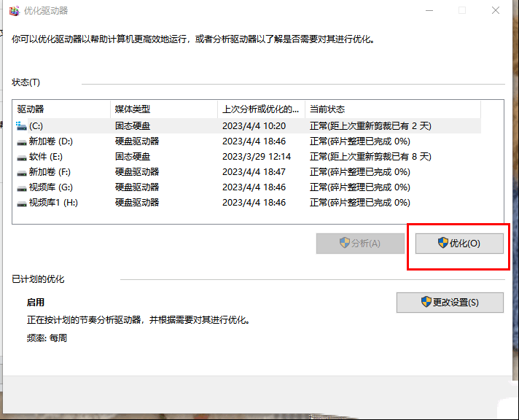Click 硬盘驱动器 media type of D: row
Screen dimensions: 519x420
137,141
